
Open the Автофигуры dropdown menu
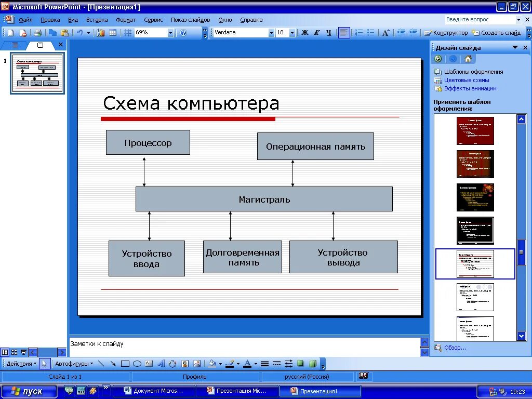74,364
